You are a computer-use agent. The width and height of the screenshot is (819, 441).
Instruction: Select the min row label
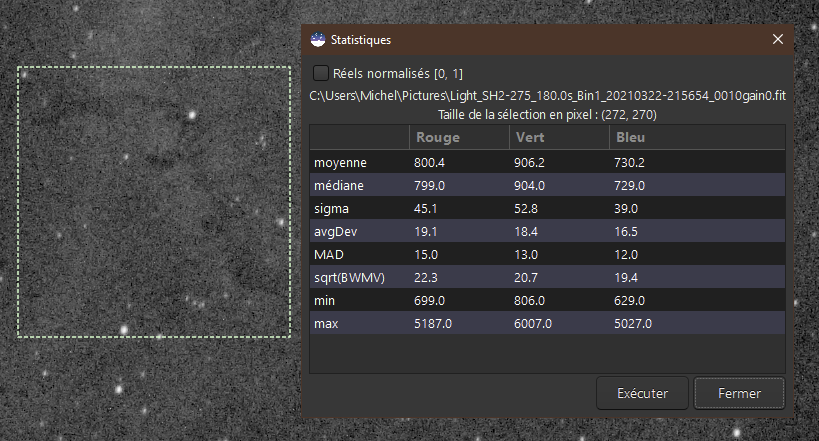point(324,300)
